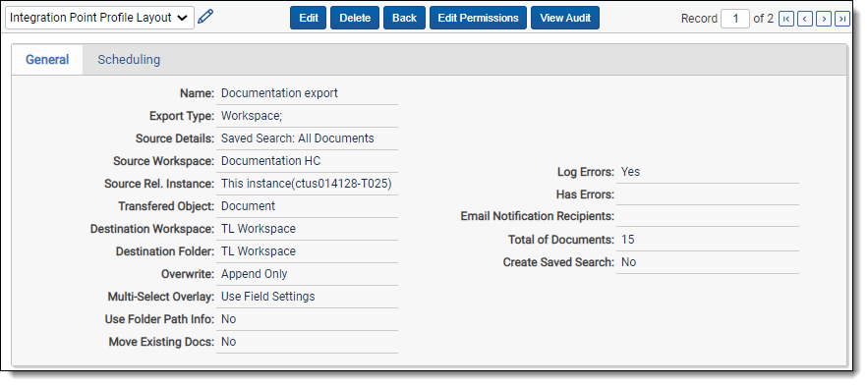This screenshot has width=868, height=386.
Task: Select 'Saved Search: All Documents' value
Action: click(298, 138)
